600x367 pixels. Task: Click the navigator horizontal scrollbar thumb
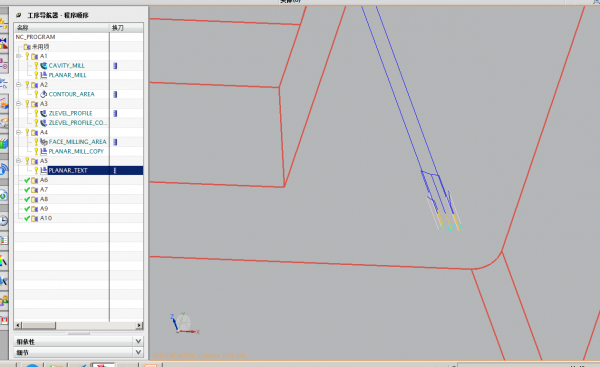[39, 325]
